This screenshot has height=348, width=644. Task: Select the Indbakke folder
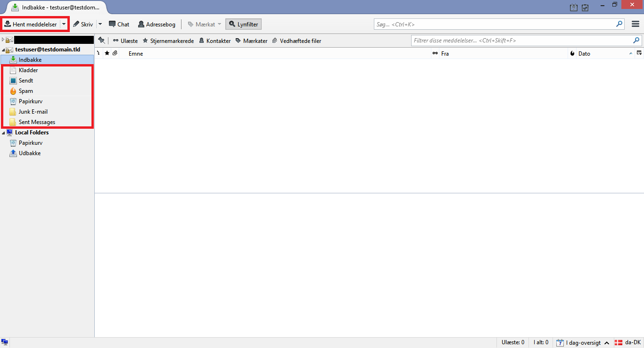coord(47,60)
